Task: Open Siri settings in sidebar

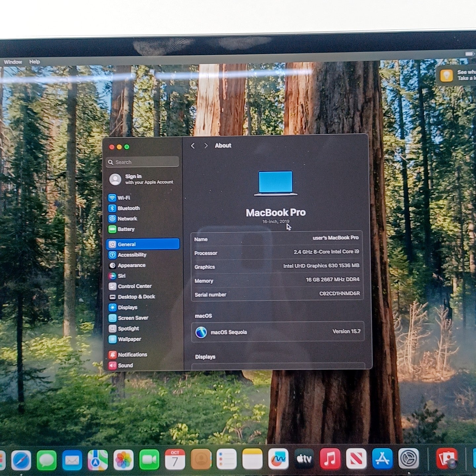Action: pos(121,276)
